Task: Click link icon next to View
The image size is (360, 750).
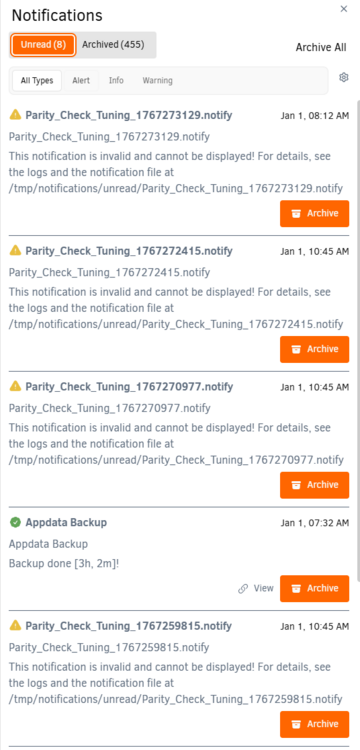Action: pyautogui.click(x=243, y=588)
